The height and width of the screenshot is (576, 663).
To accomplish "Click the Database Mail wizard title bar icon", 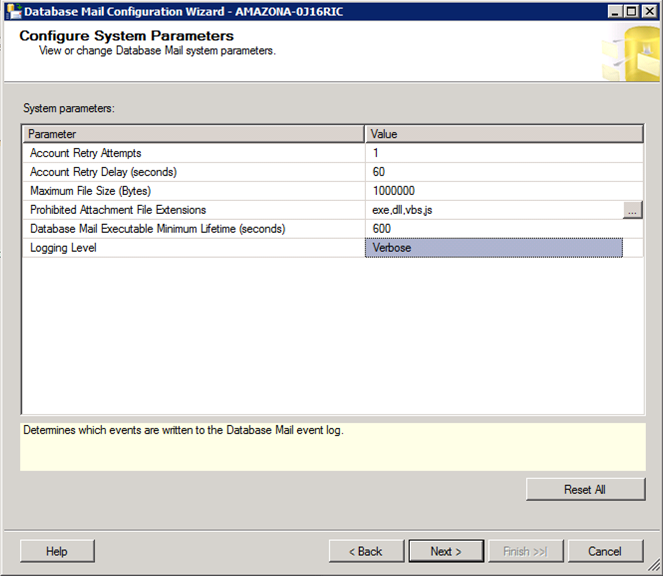I will (x=14, y=11).
